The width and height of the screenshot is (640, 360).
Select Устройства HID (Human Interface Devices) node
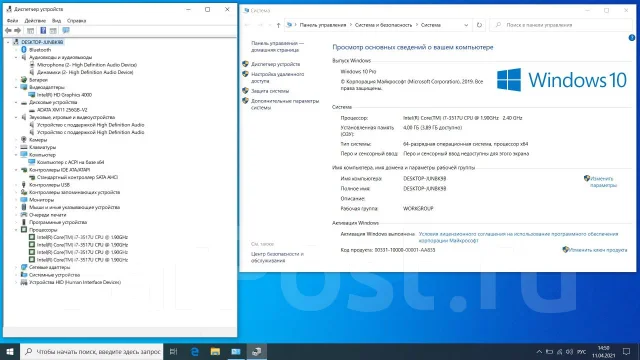[75, 282]
